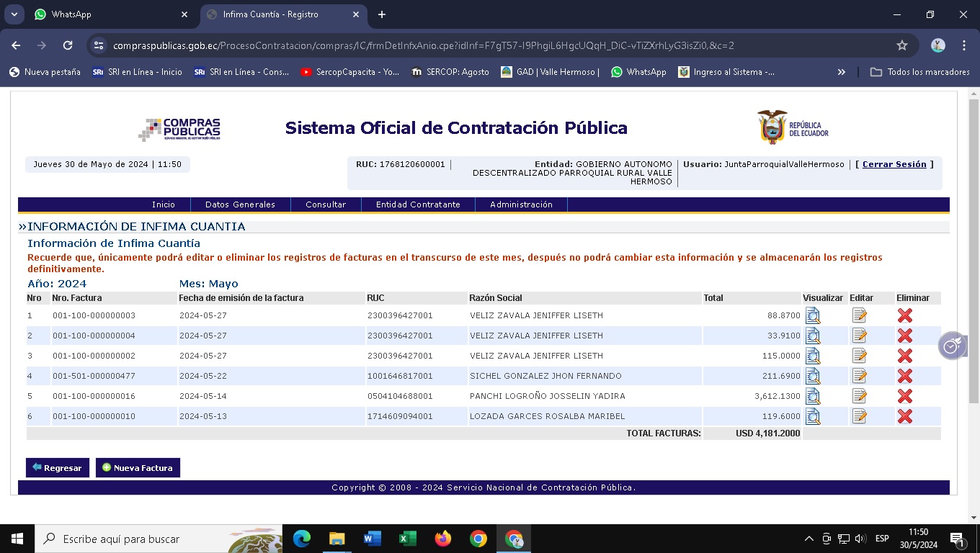Switch to the WhatsApp browser tab
This screenshot has height=553, width=980.
click(x=108, y=14)
